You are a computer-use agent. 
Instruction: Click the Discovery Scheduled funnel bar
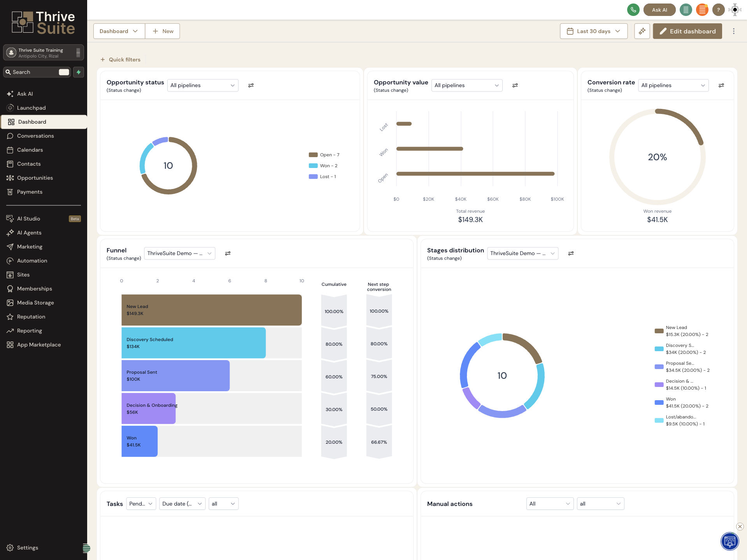click(x=193, y=343)
